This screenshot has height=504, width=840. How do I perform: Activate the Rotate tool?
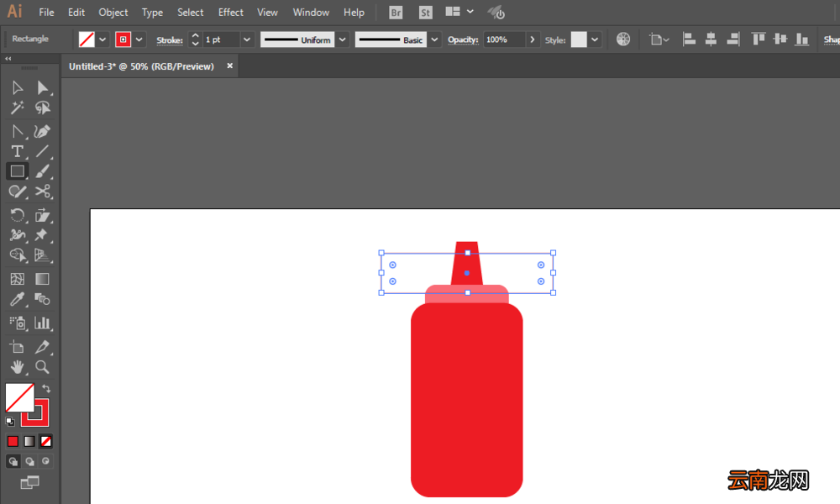(17, 215)
